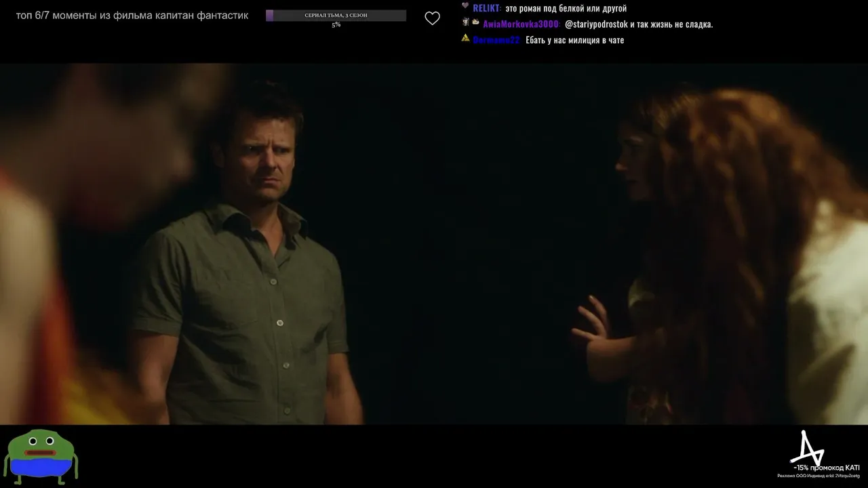
Task: Click the message 'это роман под белкой или другой'
Action: pyautogui.click(x=566, y=8)
